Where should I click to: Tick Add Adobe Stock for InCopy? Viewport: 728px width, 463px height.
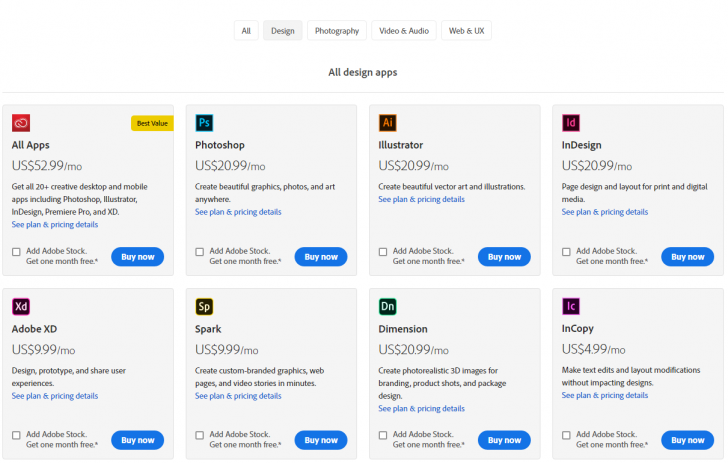(x=566, y=435)
